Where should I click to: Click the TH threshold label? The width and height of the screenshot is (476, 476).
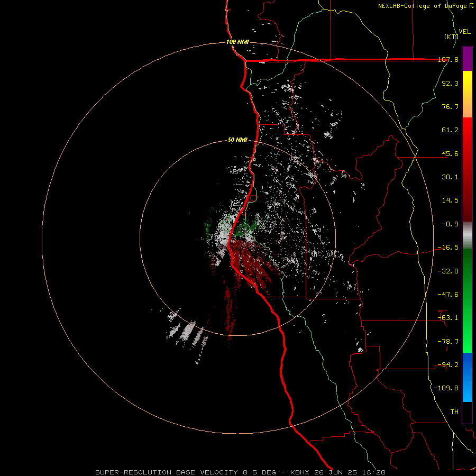tap(454, 412)
